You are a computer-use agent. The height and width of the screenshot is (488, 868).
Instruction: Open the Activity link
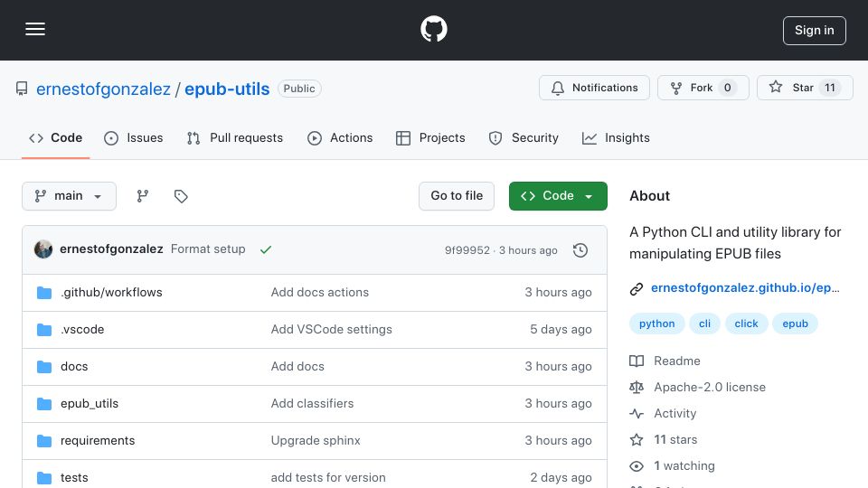coord(675,413)
